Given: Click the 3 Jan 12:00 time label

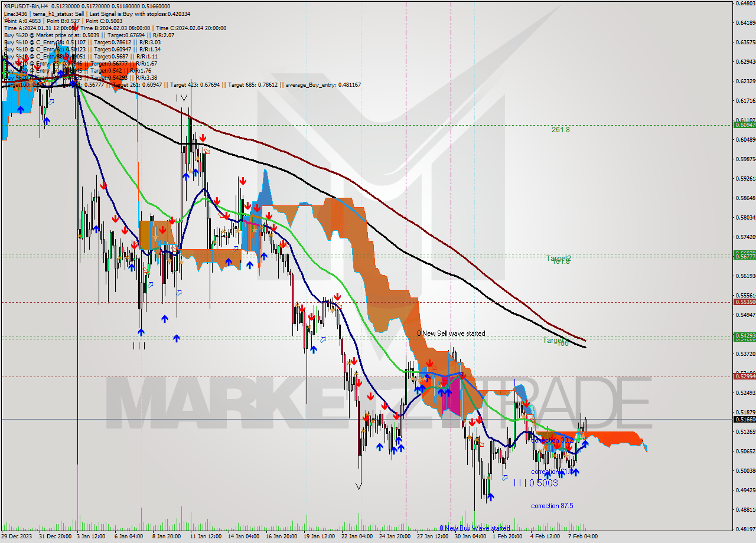Looking at the screenshot, I should point(91,537).
